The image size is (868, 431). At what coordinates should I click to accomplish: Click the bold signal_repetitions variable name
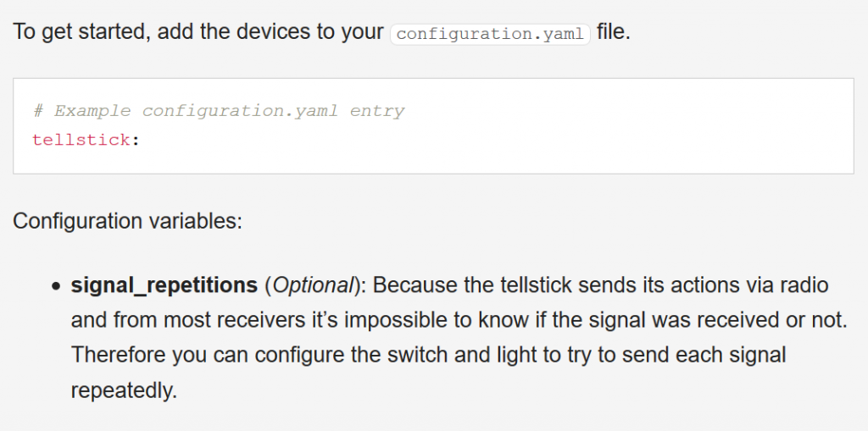[x=164, y=285]
